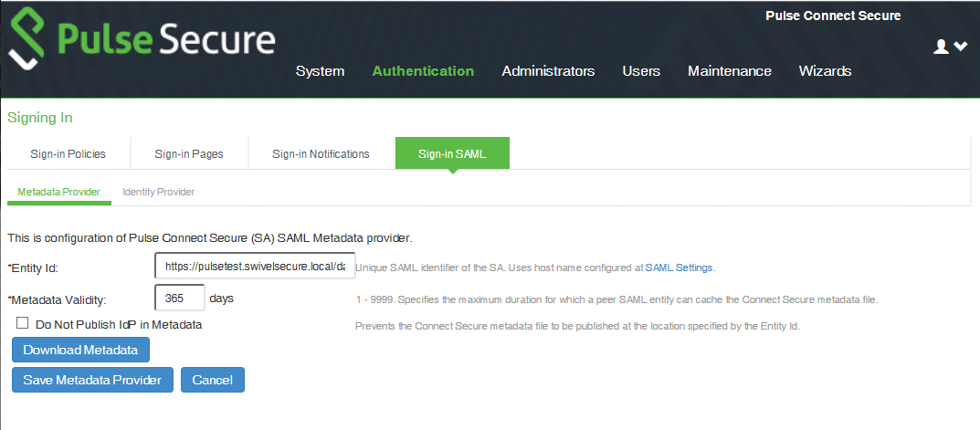Click Save Metadata Provider button
The image size is (980, 430).
coord(92,380)
